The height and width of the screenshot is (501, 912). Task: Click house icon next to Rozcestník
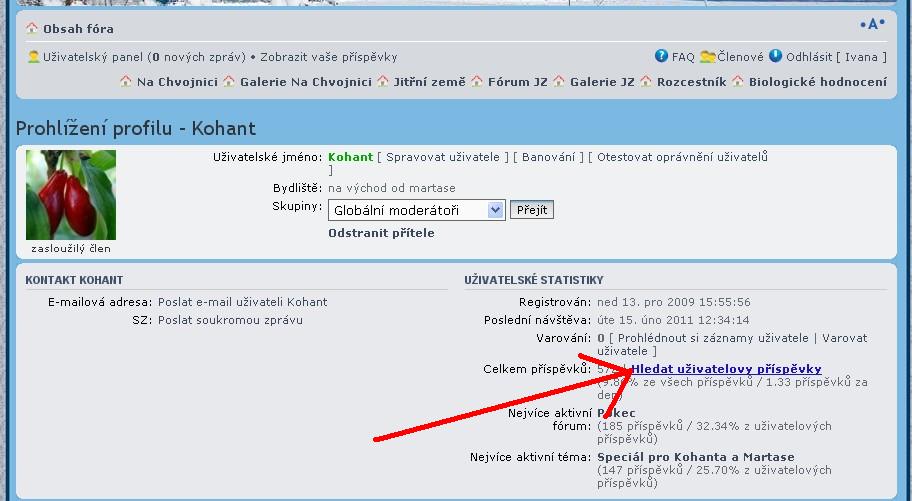646,82
